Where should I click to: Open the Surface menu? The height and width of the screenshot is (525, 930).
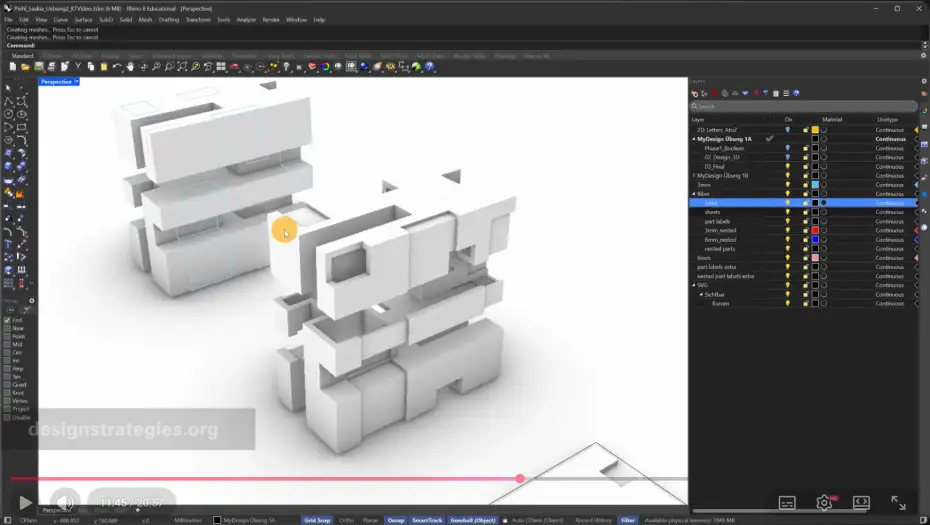point(83,20)
